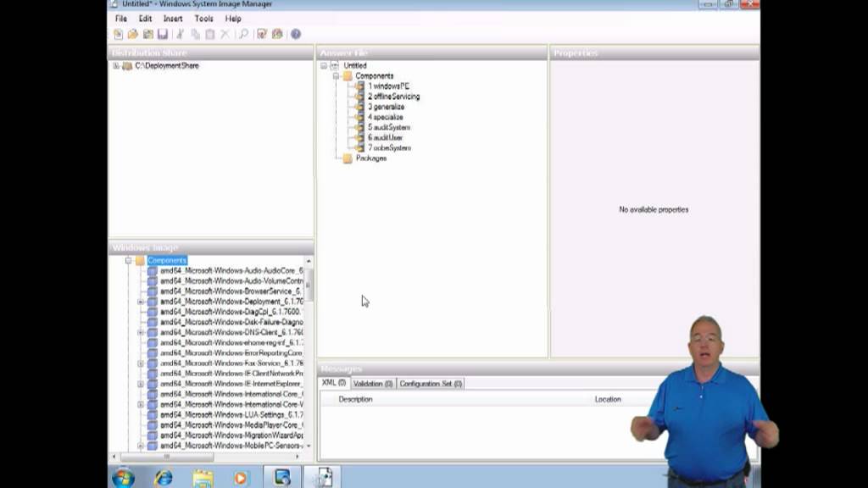Click the Location column header

(608, 400)
